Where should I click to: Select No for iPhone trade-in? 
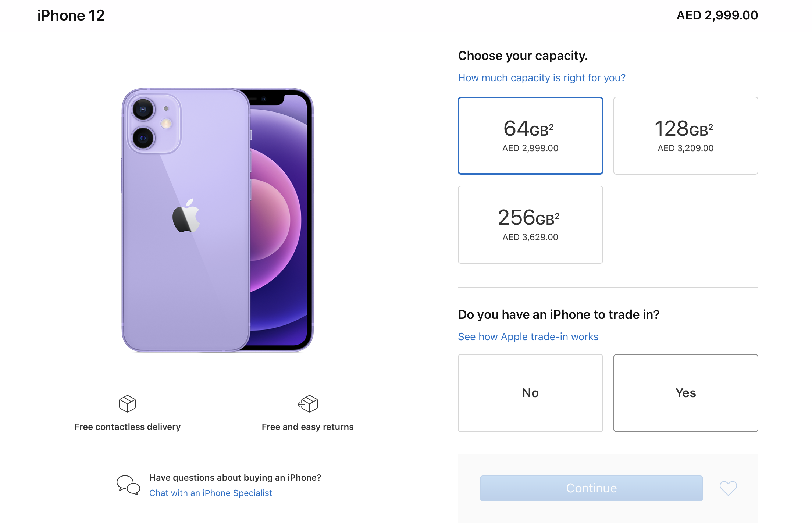(x=530, y=393)
